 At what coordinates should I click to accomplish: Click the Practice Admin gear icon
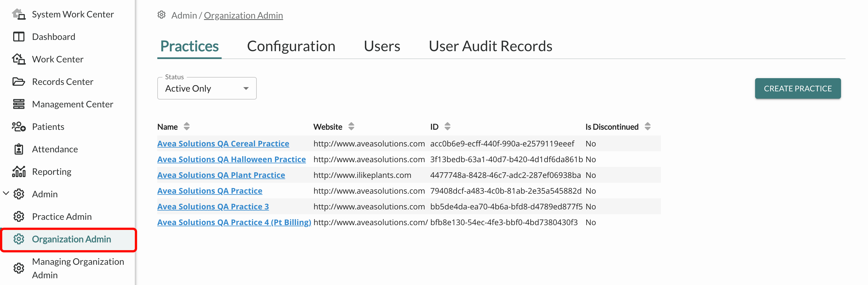(x=19, y=216)
